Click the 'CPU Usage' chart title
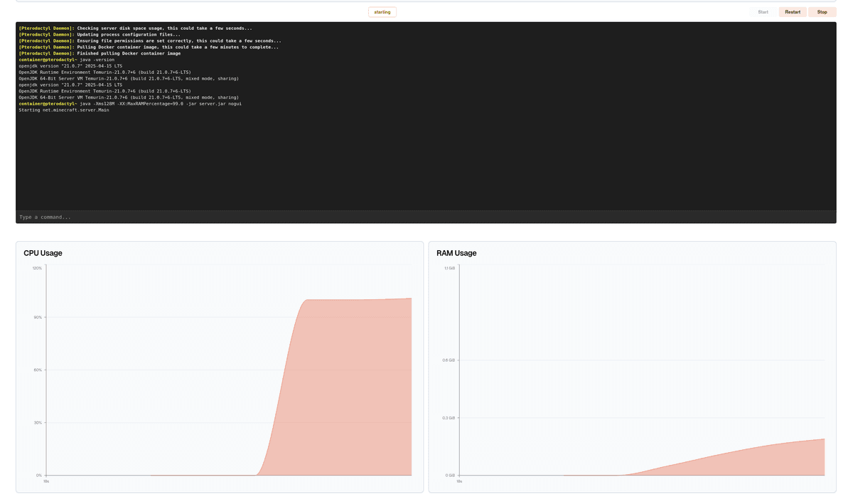The height and width of the screenshot is (504, 853). tap(43, 253)
